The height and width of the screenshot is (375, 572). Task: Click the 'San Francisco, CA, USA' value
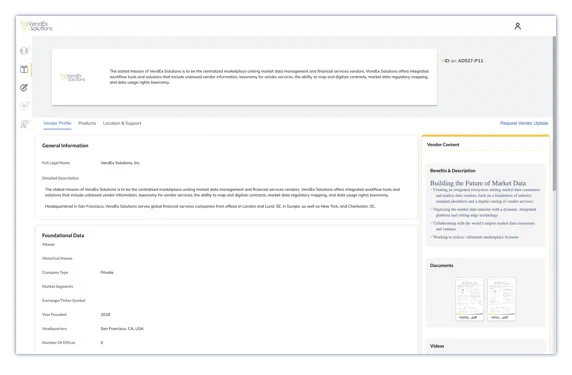(x=122, y=329)
